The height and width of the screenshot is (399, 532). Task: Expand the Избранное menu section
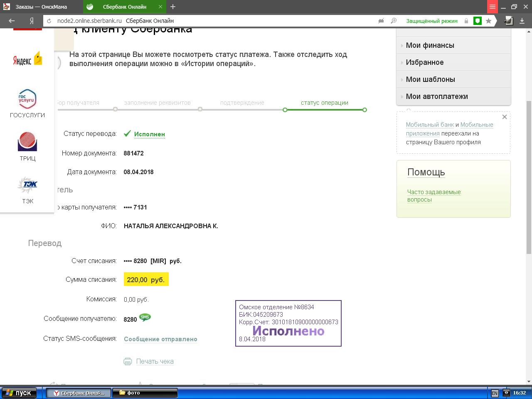[x=453, y=62]
